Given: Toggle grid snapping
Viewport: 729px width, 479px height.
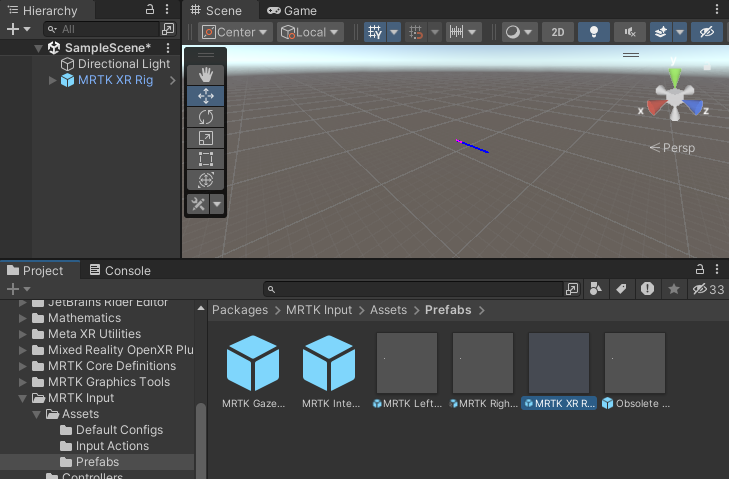Looking at the screenshot, I should [416, 32].
